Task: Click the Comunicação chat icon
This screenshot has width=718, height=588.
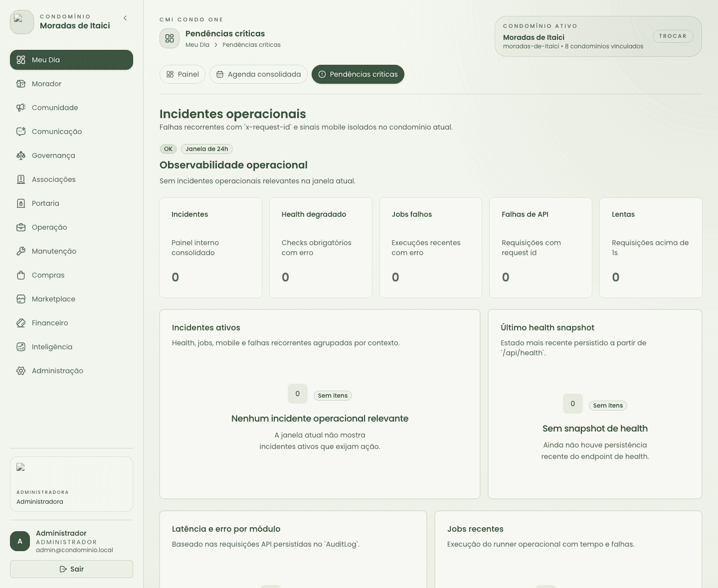Action: (21, 132)
